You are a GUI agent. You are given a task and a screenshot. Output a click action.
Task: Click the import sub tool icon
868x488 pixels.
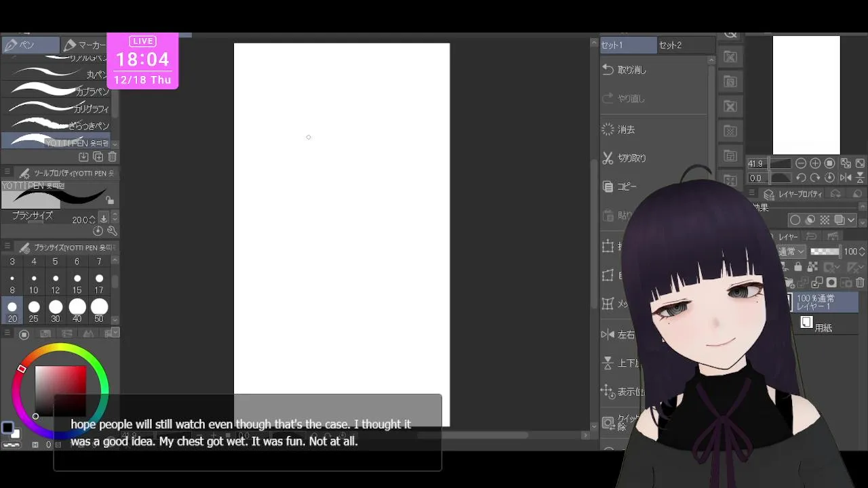[83, 157]
